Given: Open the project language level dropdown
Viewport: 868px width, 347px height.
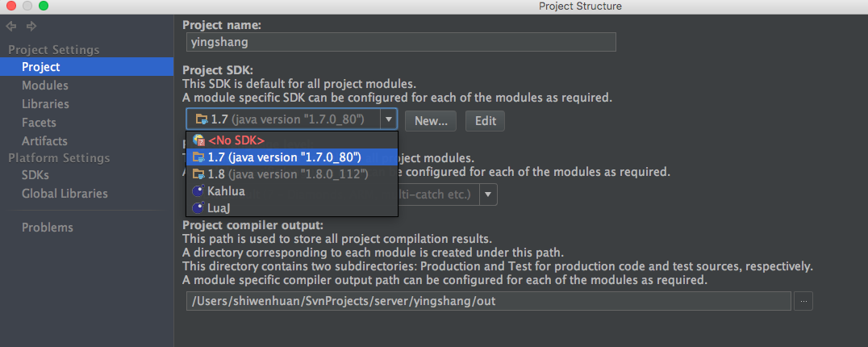Looking at the screenshot, I should 489,194.
